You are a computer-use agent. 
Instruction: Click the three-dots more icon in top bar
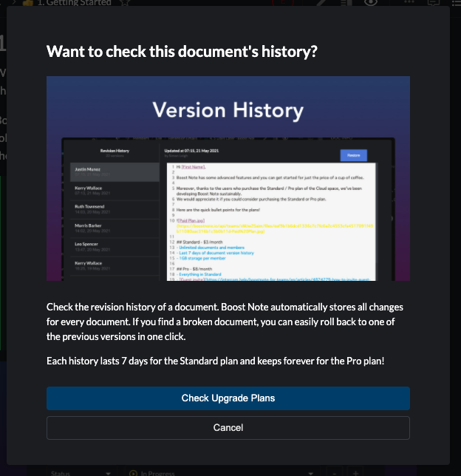(409, 2)
